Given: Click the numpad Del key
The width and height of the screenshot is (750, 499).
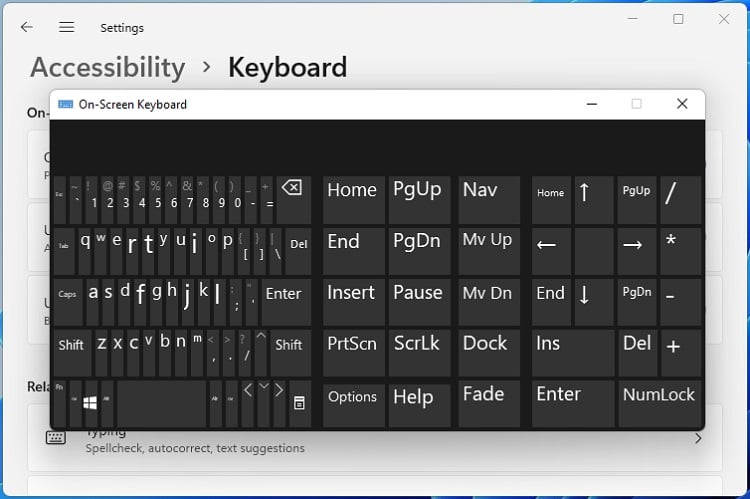Looking at the screenshot, I should click(637, 353).
